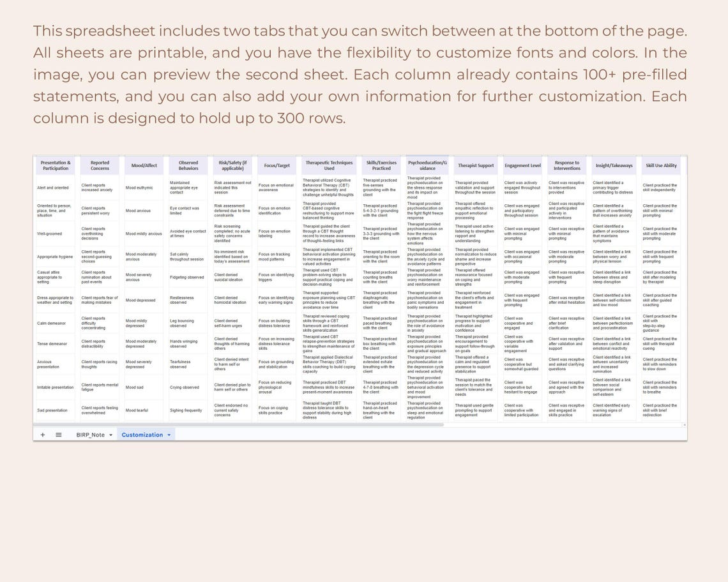The width and height of the screenshot is (728, 582).
Task: Click the "Client reports racing thoughts" cell
Action: (100, 364)
